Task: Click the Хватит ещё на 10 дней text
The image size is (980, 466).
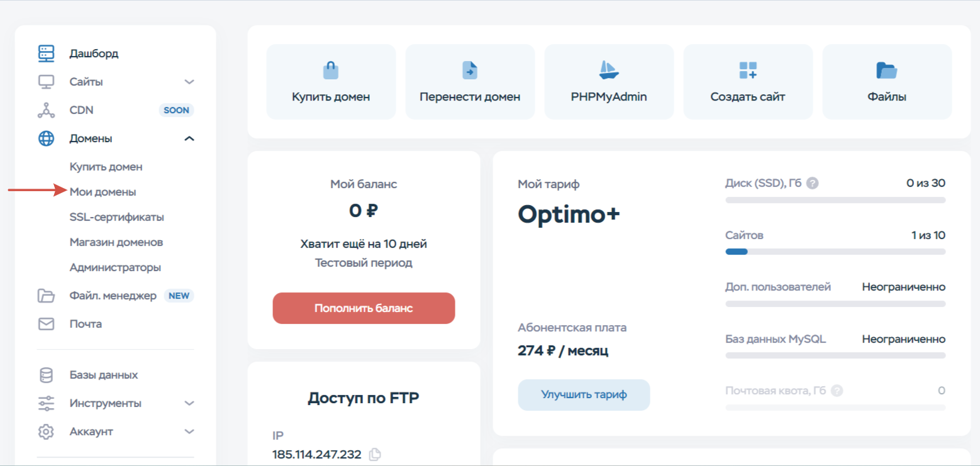Action: [364, 243]
